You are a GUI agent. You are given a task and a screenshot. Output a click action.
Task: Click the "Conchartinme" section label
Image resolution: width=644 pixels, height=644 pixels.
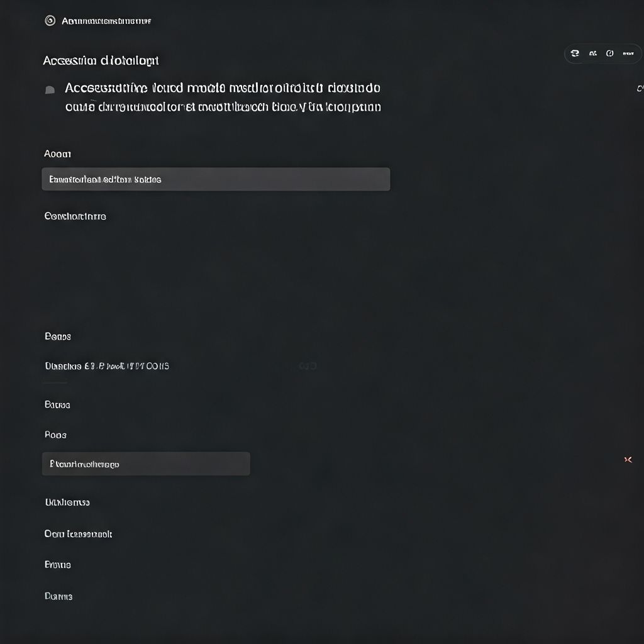click(x=75, y=216)
